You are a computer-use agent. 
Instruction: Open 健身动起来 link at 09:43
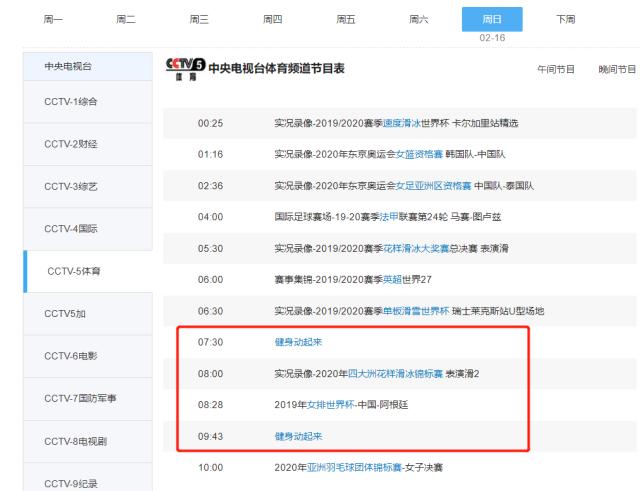coord(298,436)
